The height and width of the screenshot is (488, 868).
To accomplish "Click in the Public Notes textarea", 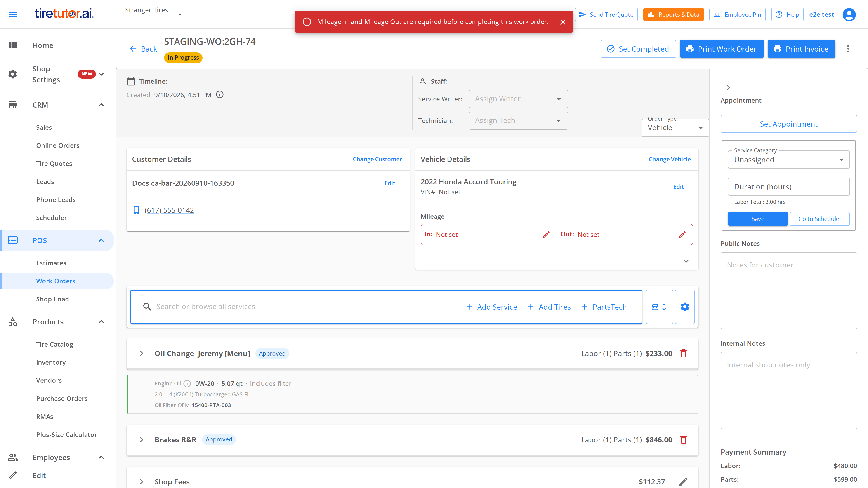I will (788, 291).
